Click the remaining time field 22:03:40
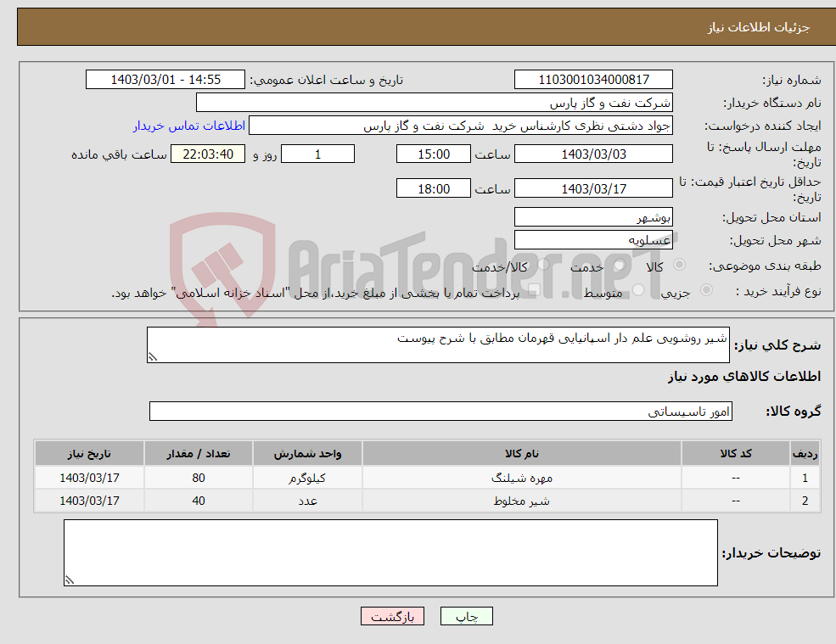This screenshot has height=644, width=836. (208, 154)
